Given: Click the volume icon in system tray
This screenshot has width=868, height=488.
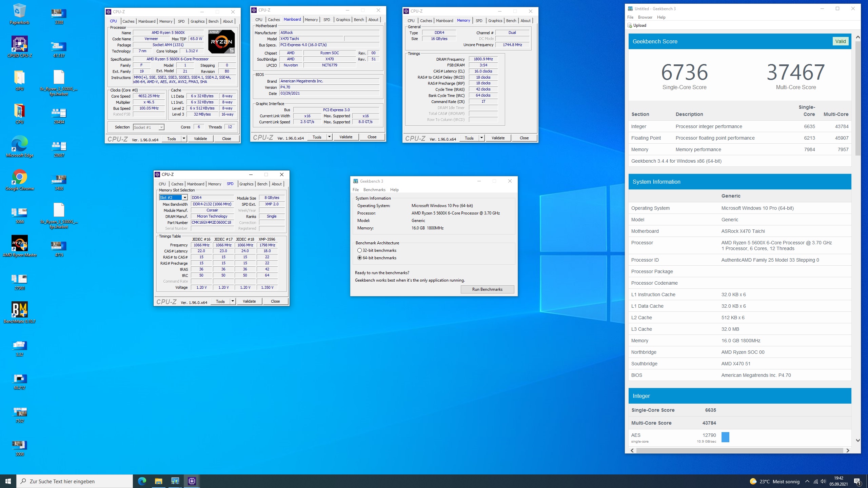Looking at the screenshot, I should pyautogui.click(x=823, y=481).
